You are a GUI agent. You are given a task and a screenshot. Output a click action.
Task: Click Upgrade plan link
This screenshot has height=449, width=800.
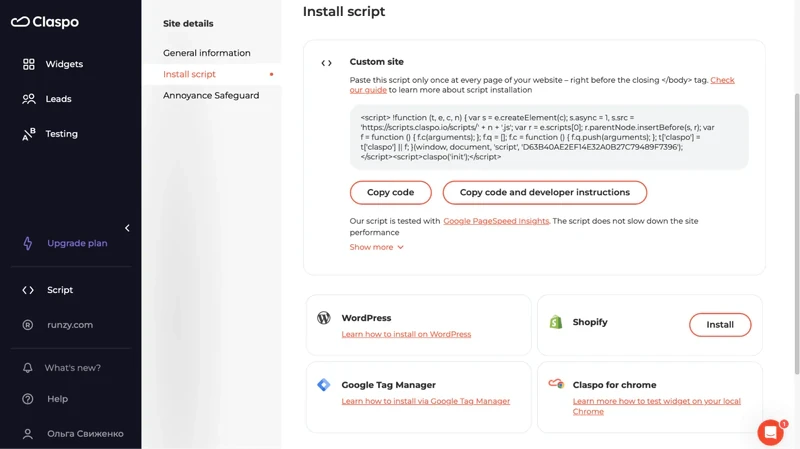(77, 243)
